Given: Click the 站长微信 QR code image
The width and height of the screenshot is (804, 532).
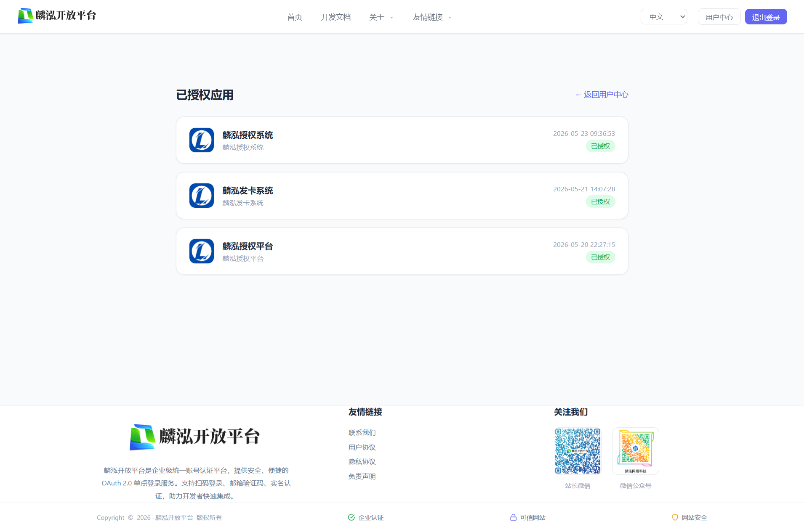Looking at the screenshot, I should click(x=578, y=451).
